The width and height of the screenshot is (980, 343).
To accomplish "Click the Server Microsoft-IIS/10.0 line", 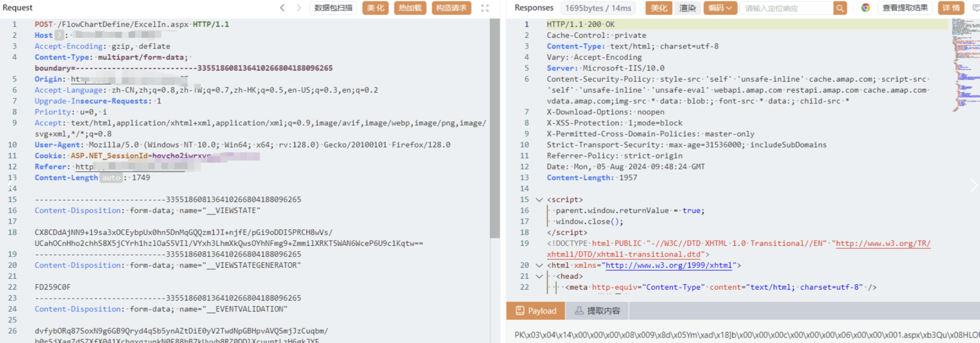I will coord(606,68).
